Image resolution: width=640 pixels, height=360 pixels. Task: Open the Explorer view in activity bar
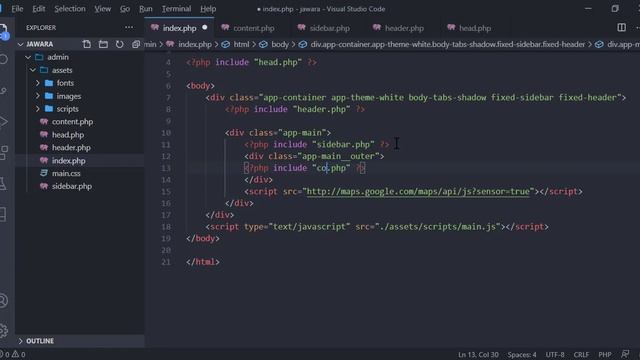(x=3, y=32)
